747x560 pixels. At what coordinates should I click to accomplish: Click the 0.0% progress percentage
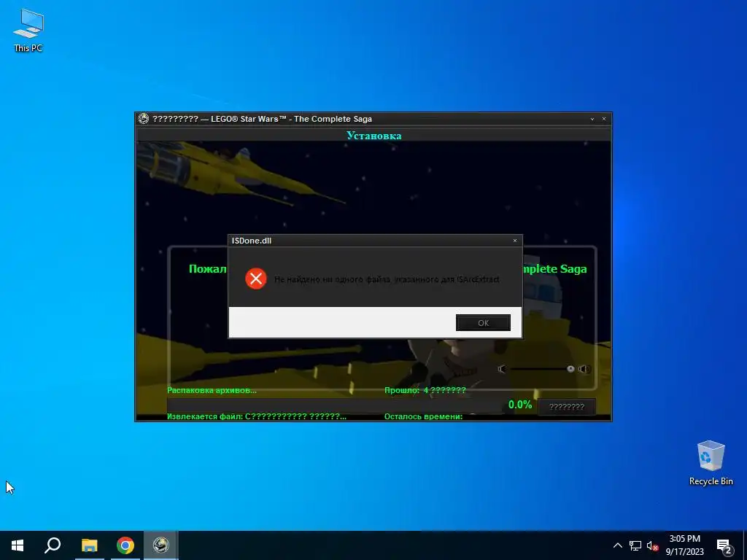coord(519,405)
